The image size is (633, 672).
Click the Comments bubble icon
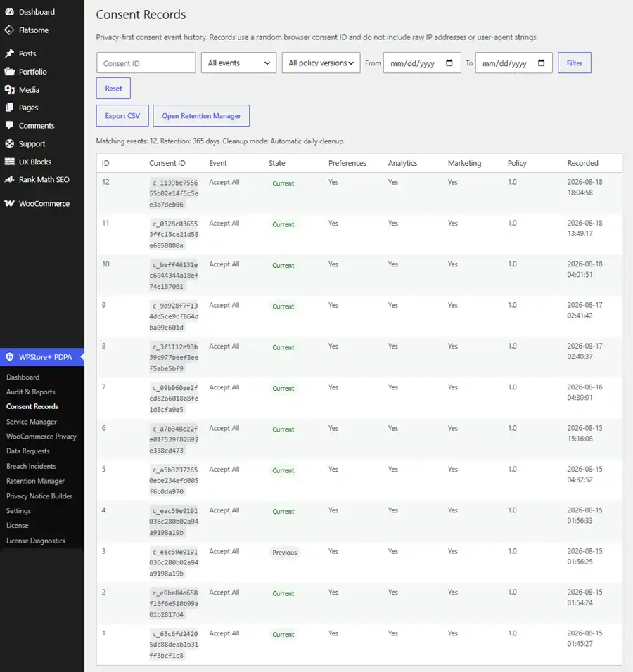[x=9, y=126]
